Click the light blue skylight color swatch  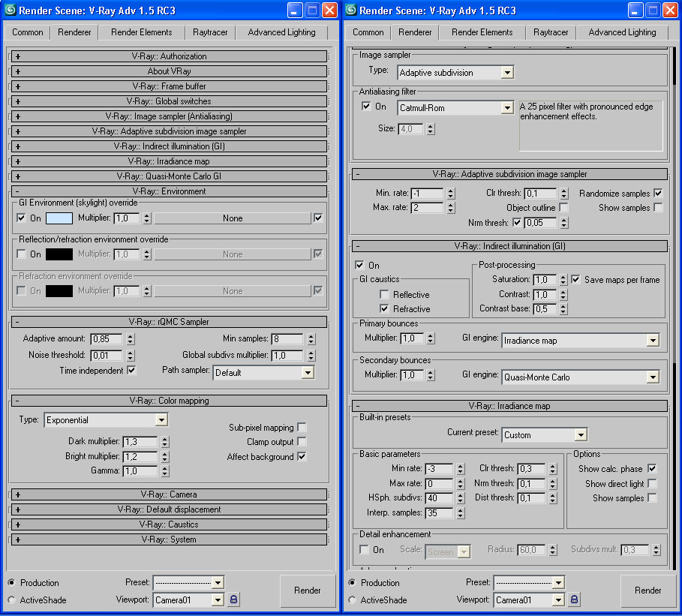[x=59, y=218]
